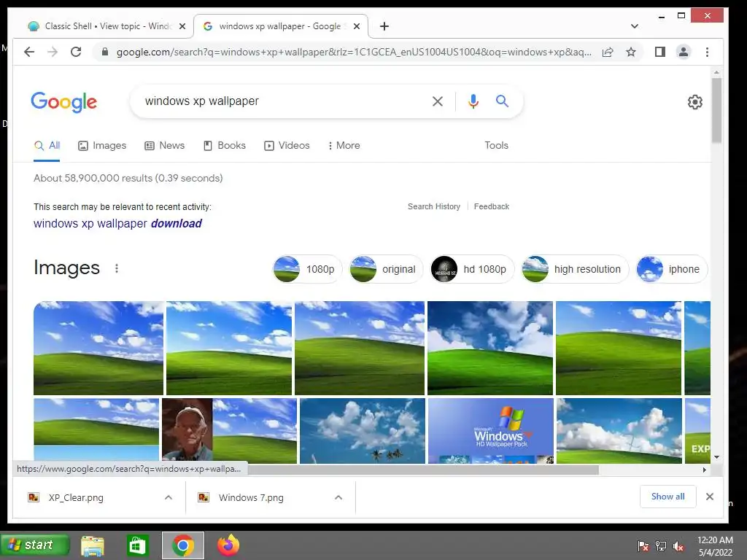Open downloaded XP_Clear.png file
747x560 pixels.
click(x=76, y=497)
